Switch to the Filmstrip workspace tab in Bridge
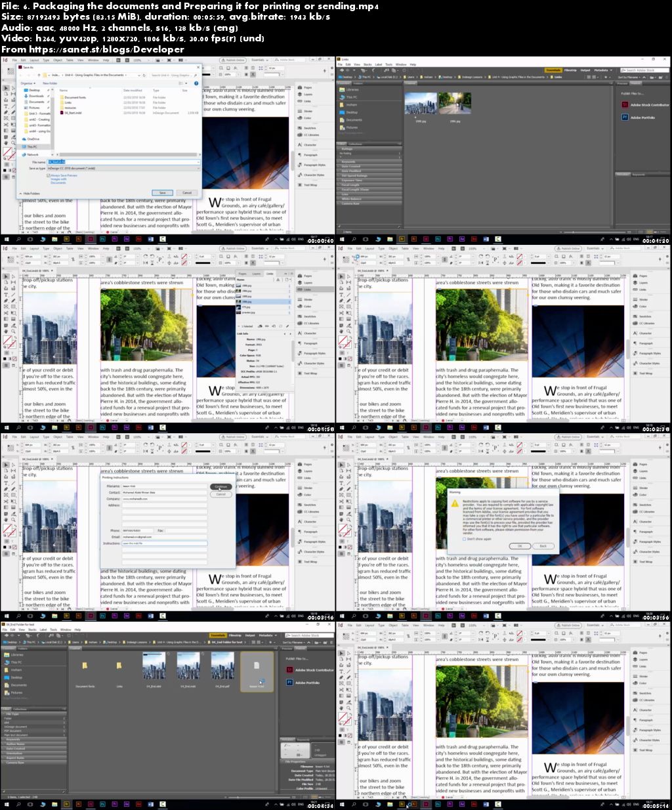Image resolution: width=672 pixels, height=810 pixels. [570, 70]
